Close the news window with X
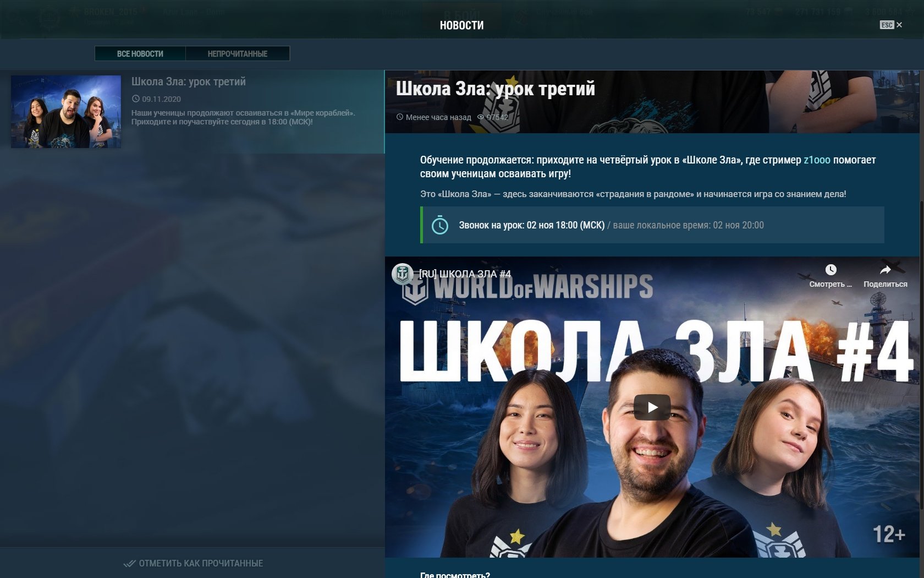Image resolution: width=924 pixels, height=578 pixels. (899, 25)
